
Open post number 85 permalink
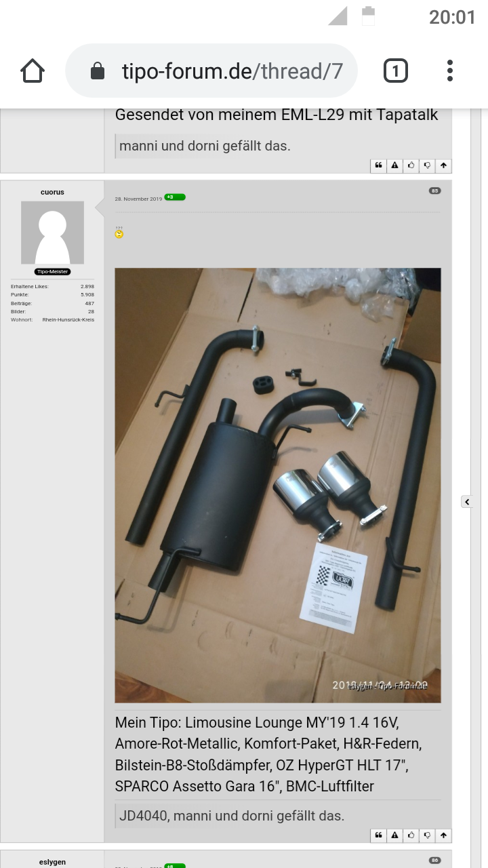coord(434,191)
